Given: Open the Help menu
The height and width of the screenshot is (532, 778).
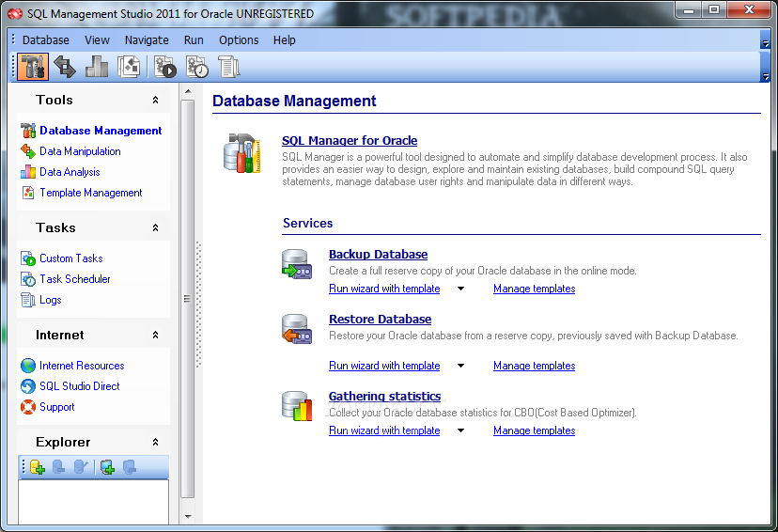Looking at the screenshot, I should pos(285,40).
